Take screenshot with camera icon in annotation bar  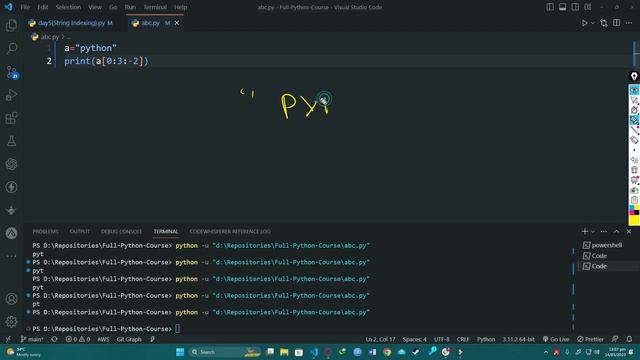[634, 190]
